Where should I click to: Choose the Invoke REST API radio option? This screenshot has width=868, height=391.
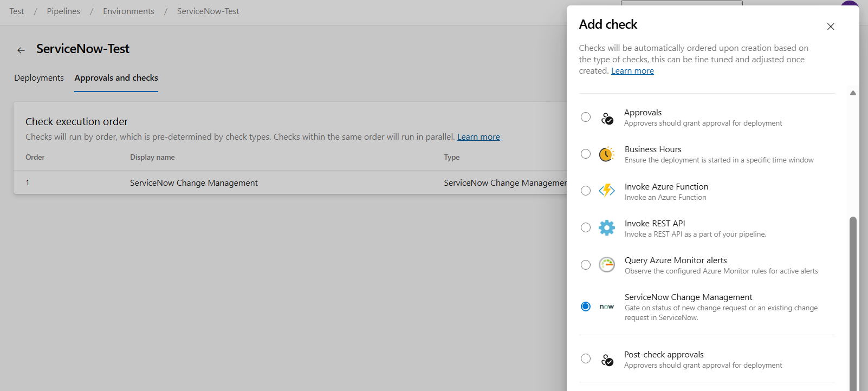click(586, 227)
